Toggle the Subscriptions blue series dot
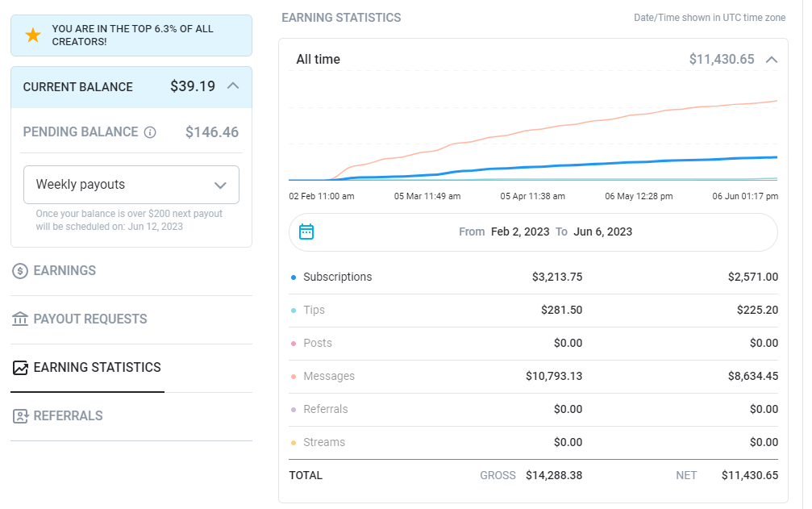Viewport: 812px width, 509px height. (x=294, y=277)
